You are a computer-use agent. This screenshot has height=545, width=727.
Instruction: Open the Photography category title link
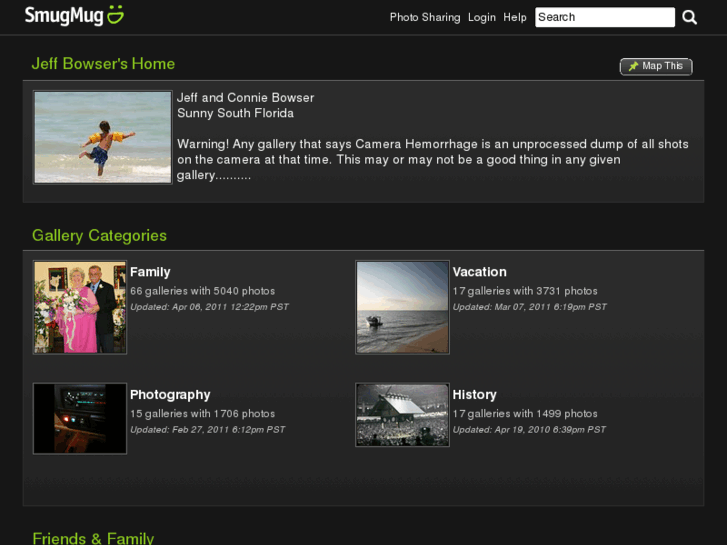tap(170, 395)
